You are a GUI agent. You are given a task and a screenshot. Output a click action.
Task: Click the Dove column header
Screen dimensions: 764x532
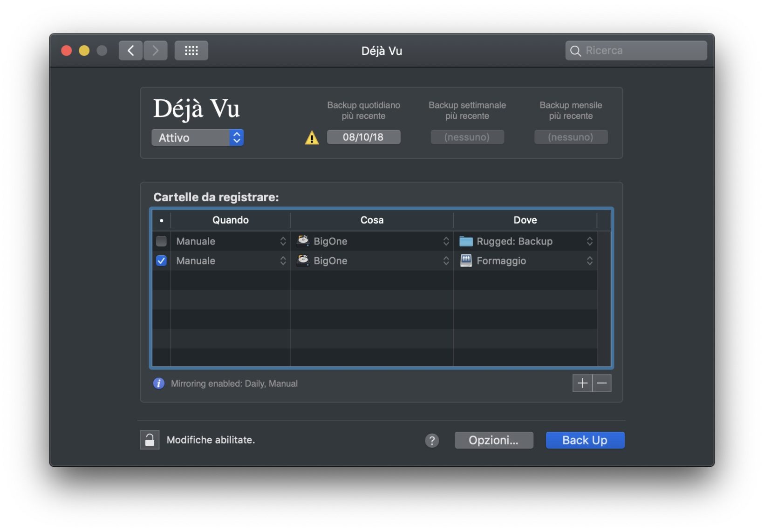525,220
